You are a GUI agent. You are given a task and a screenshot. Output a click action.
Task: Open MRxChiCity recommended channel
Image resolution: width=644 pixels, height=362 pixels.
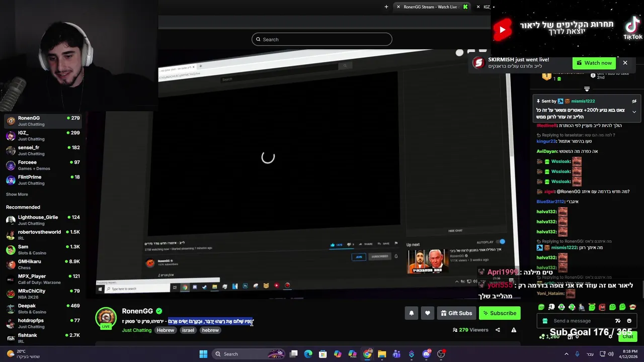(43, 294)
